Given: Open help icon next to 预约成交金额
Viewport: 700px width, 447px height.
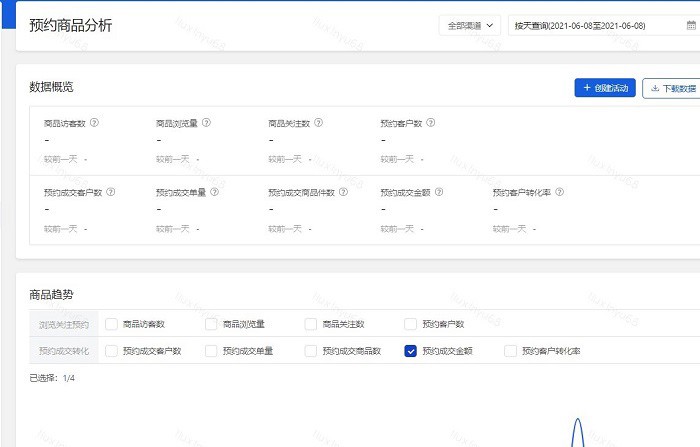Looking at the screenshot, I should pos(439,192).
